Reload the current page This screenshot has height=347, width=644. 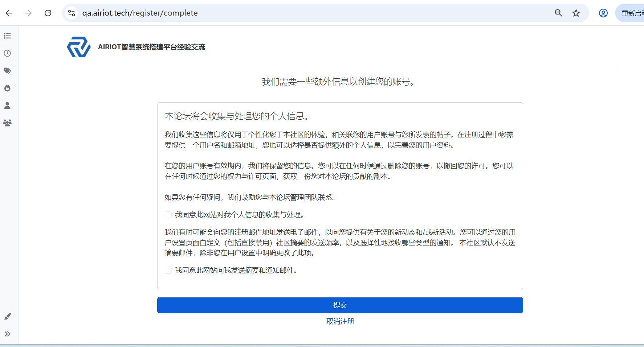pos(48,13)
